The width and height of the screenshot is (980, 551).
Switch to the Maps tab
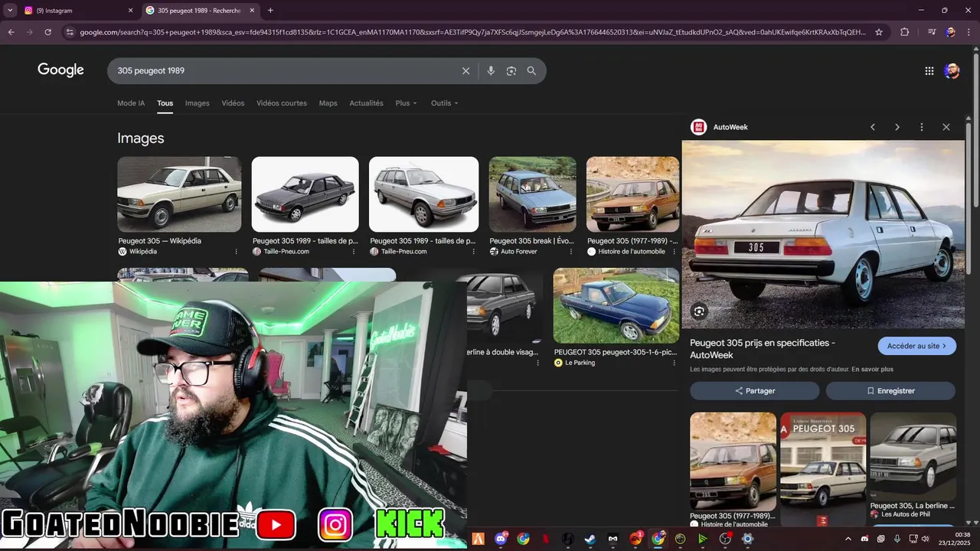click(x=328, y=103)
